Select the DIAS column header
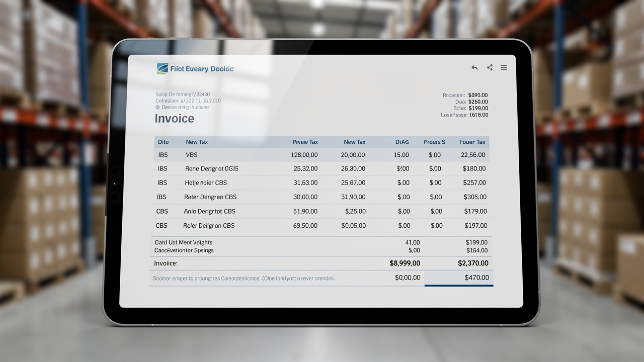This screenshot has height=362, width=644. pyautogui.click(x=403, y=142)
